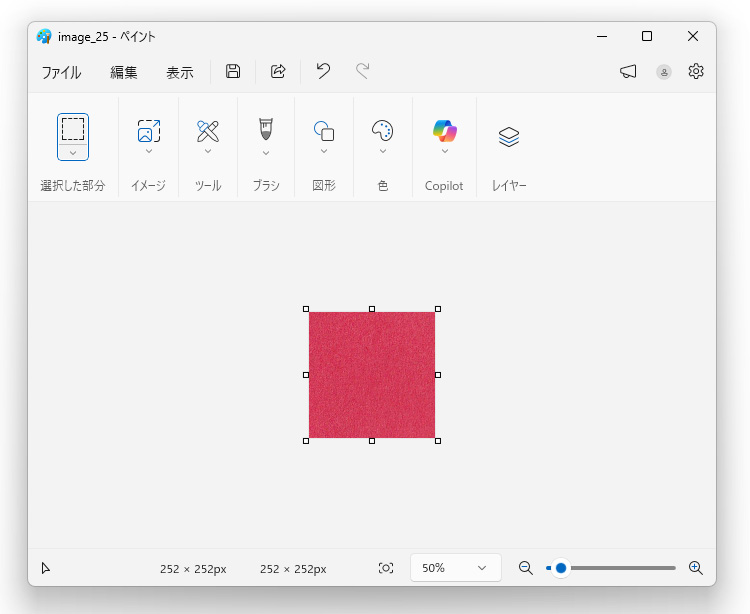Viewport: 750px width, 614px height.
Task: Undo the last action
Action: click(323, 71)
